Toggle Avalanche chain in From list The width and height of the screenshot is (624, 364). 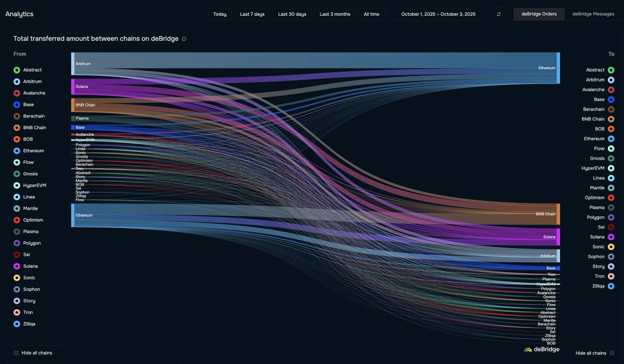tap(30, 93)
